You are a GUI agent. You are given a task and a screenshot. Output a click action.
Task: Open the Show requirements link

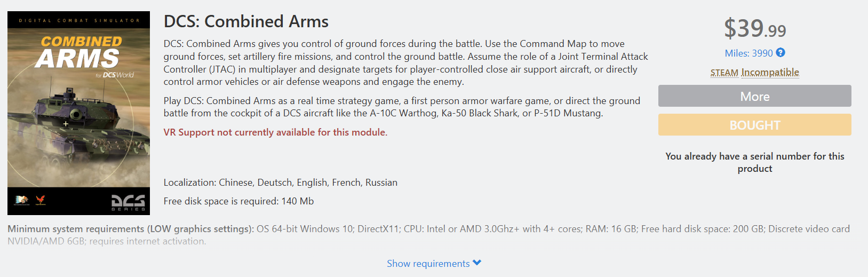(428, 264)
